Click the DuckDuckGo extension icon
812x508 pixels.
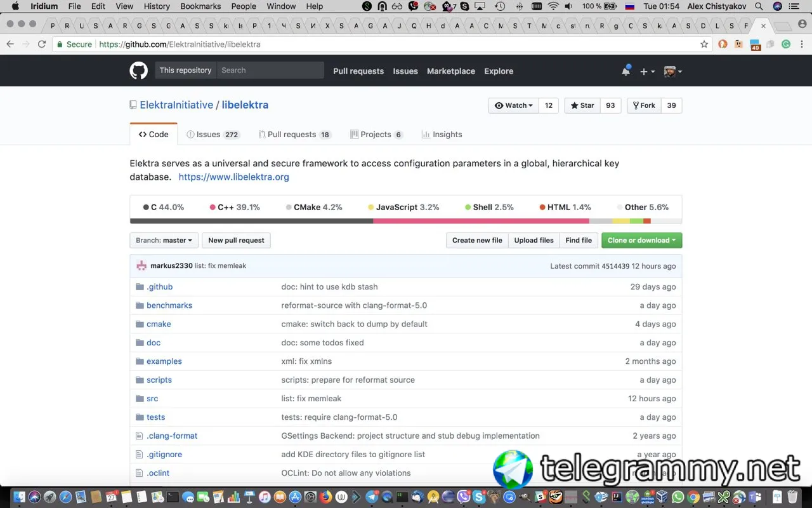723,44
